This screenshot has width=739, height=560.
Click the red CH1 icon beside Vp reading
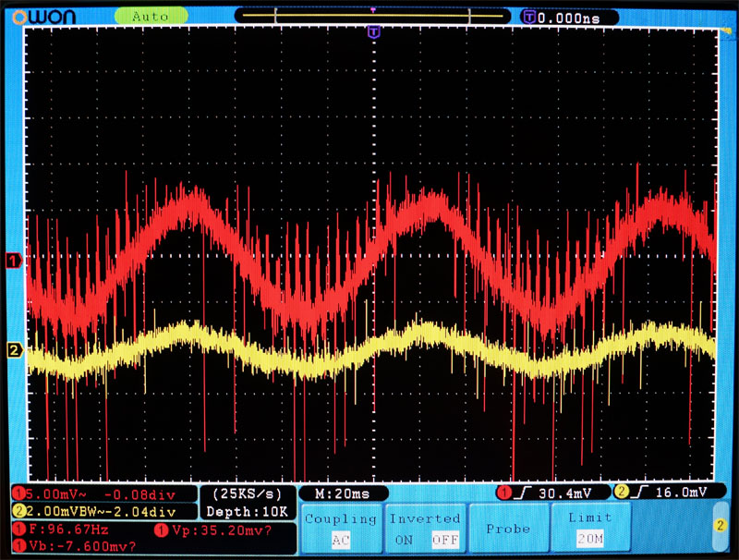[162, 530]
